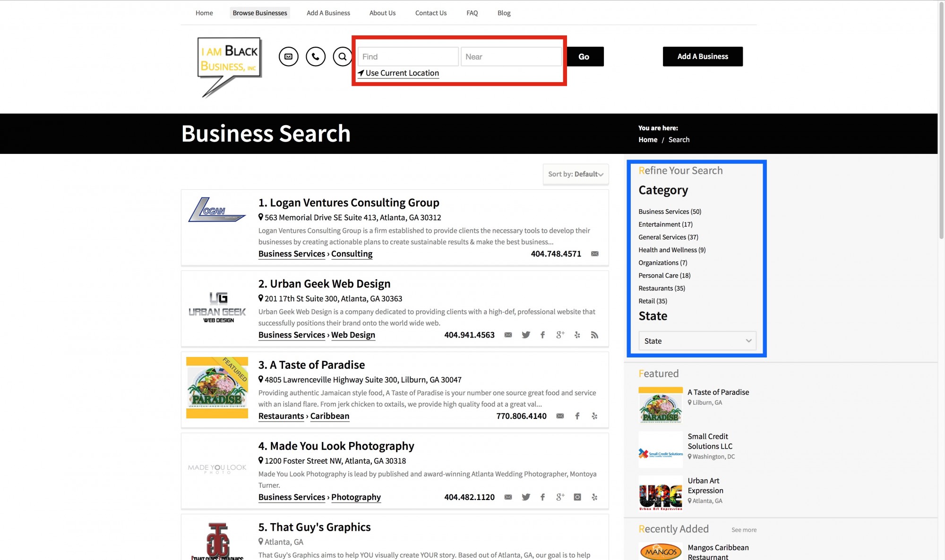Open Small Credit Solutions LLC featured thumbnail
This screenshot has width=945, height=560.
(661, 450)
